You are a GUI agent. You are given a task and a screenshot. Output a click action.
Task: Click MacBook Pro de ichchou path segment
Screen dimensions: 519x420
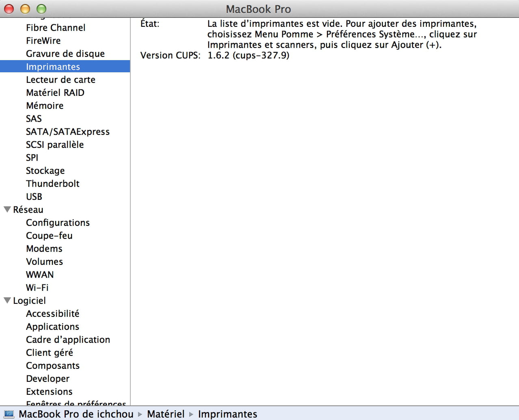tap(76, 414)
